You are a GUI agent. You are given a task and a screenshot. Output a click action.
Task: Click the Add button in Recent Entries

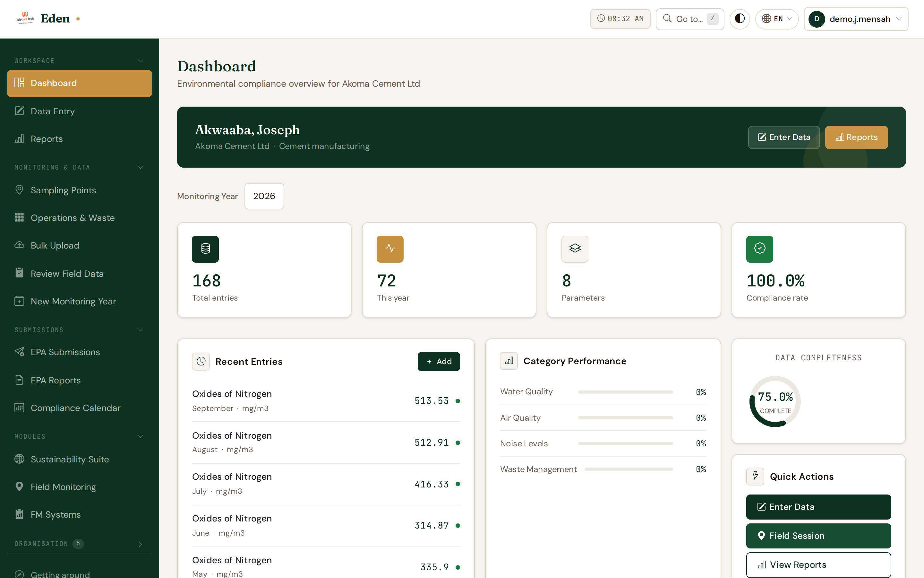(439, 361)
